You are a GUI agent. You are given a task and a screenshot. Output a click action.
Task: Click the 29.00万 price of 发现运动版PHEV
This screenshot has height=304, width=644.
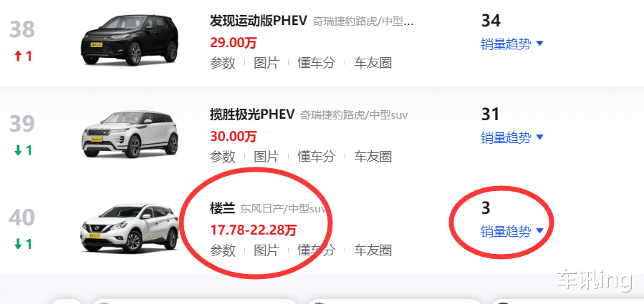pyautogui.click(x=234, y=42)
